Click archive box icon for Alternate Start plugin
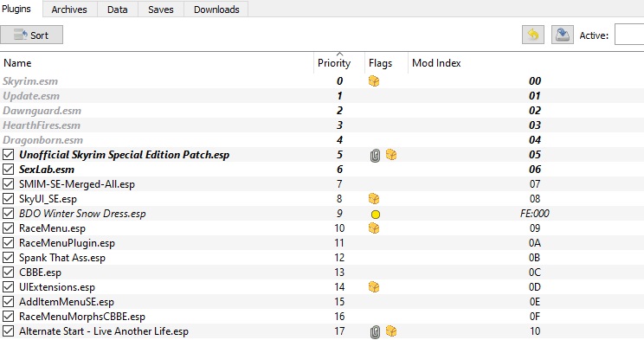The image size is (644, 340). tap(391, 331)
